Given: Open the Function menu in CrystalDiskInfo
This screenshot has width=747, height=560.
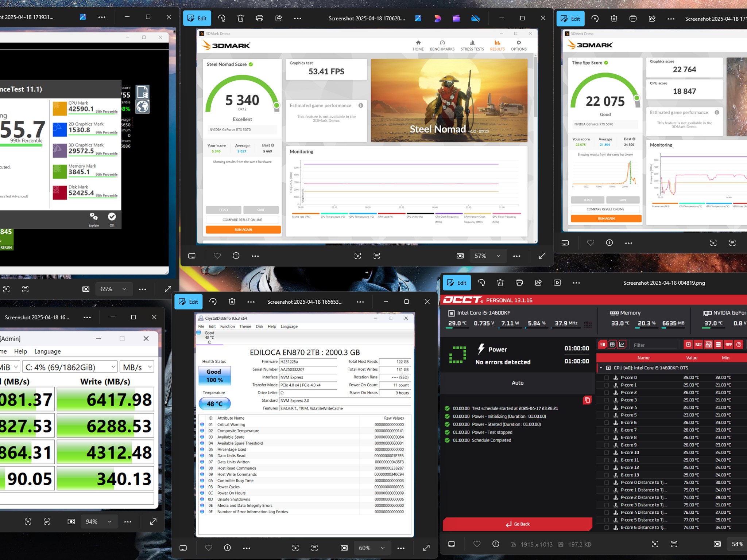Looking at the screenshot, I should 228,326.
